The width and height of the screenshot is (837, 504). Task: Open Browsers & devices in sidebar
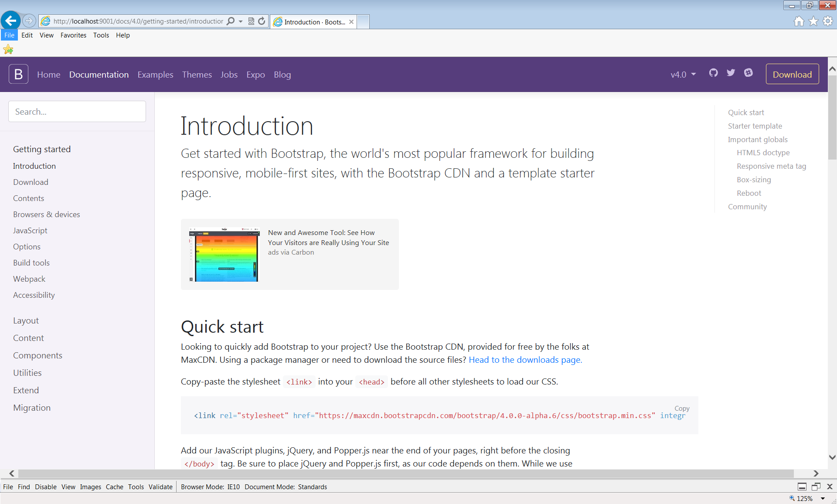click(47, 215)
